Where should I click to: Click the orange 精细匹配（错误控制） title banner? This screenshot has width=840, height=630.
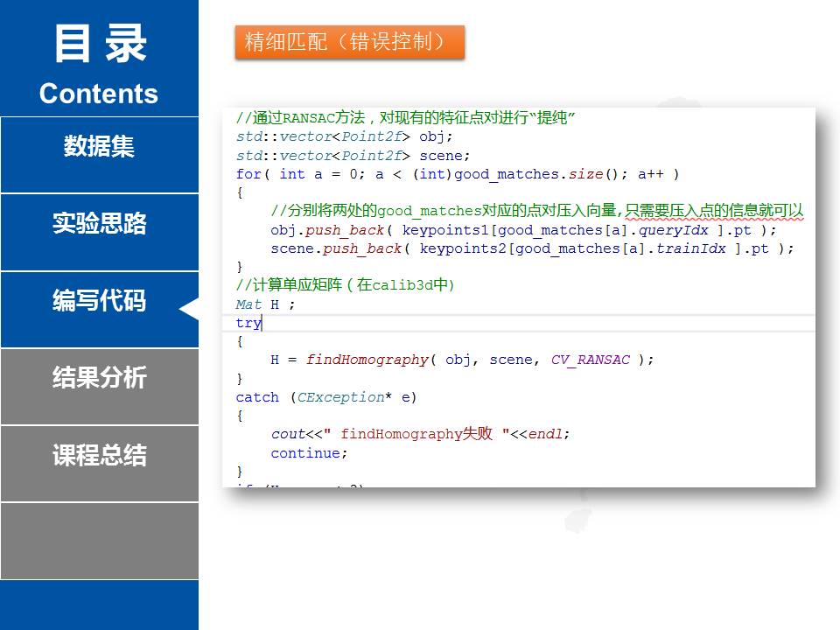pyautogui.click(x=349, y=42)
